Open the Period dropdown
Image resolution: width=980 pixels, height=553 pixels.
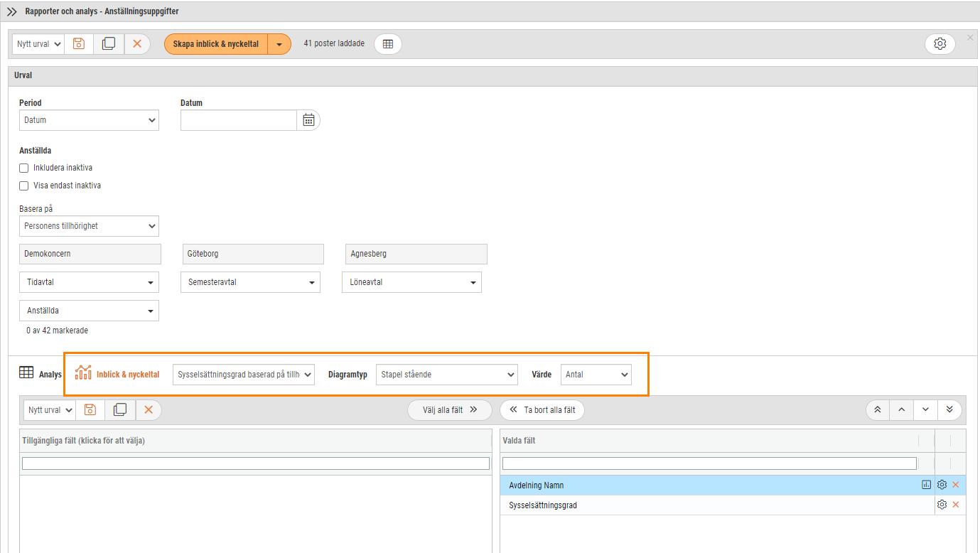(89, 120)
